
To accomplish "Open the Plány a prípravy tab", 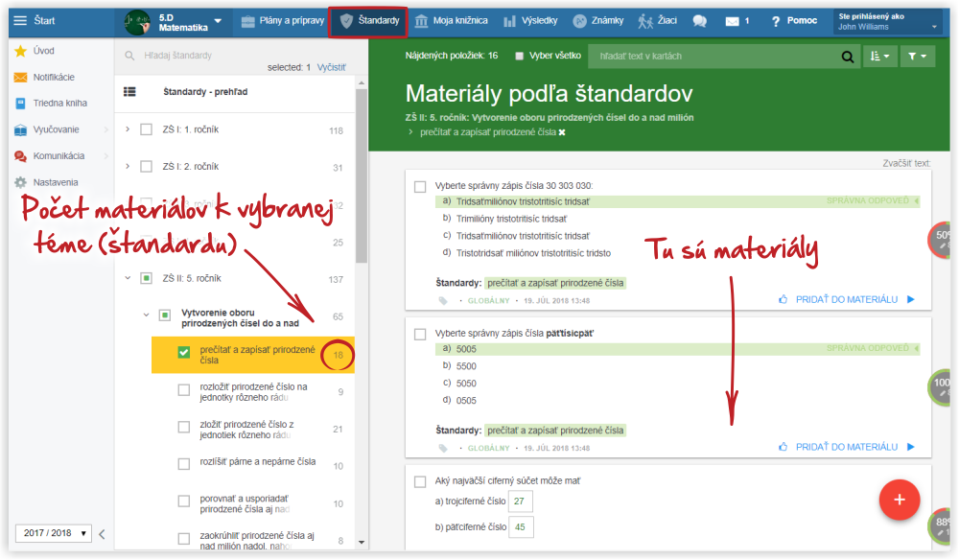I will click(283, 21).
